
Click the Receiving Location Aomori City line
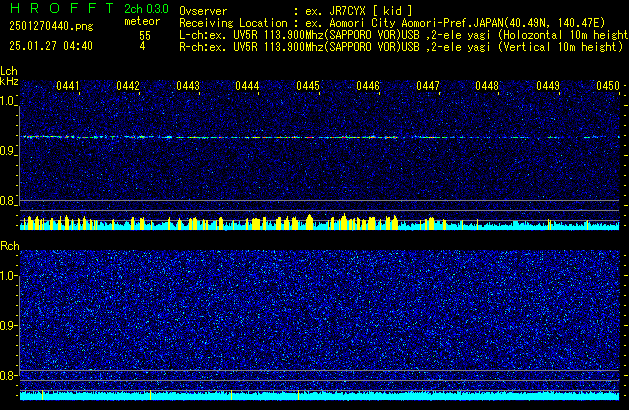point(392,23)
